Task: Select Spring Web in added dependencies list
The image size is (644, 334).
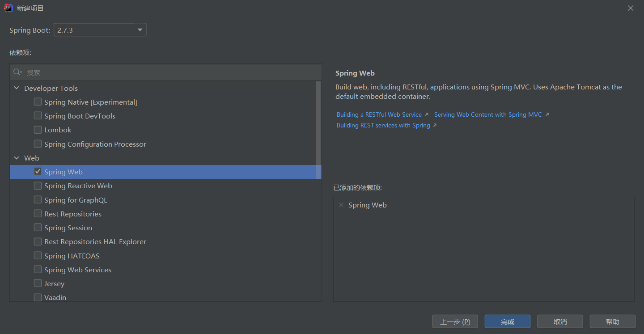Action: pos(368,205)
